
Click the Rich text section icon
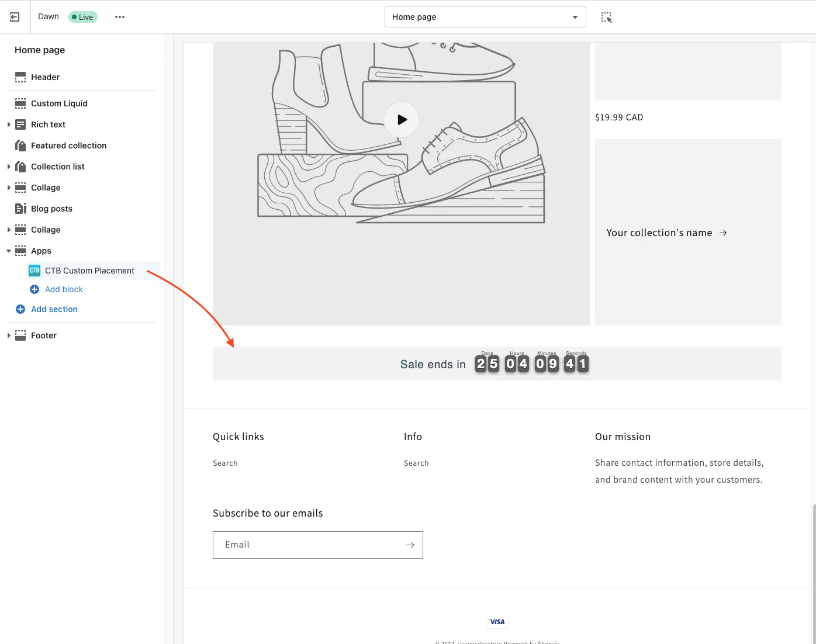(20, 124)
